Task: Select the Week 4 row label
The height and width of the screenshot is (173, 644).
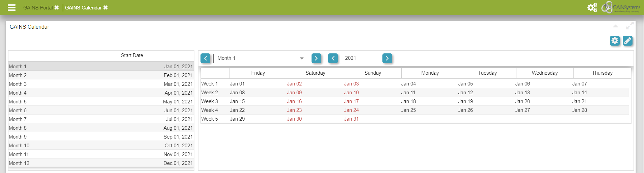Action: pos(210,110)
